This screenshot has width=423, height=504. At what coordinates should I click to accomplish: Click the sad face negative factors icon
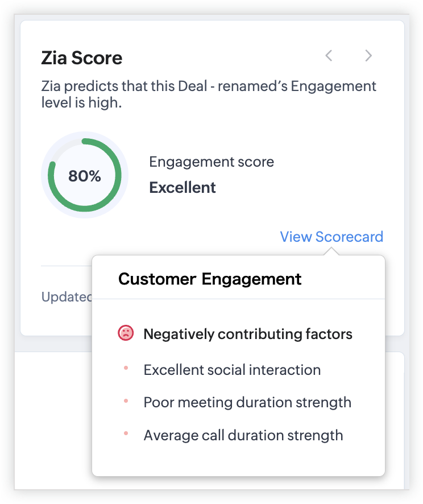pyautogui.click(x=125, y=333)
